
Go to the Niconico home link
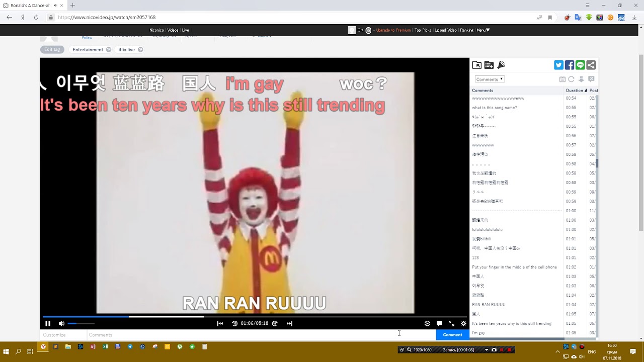(156, 30)
